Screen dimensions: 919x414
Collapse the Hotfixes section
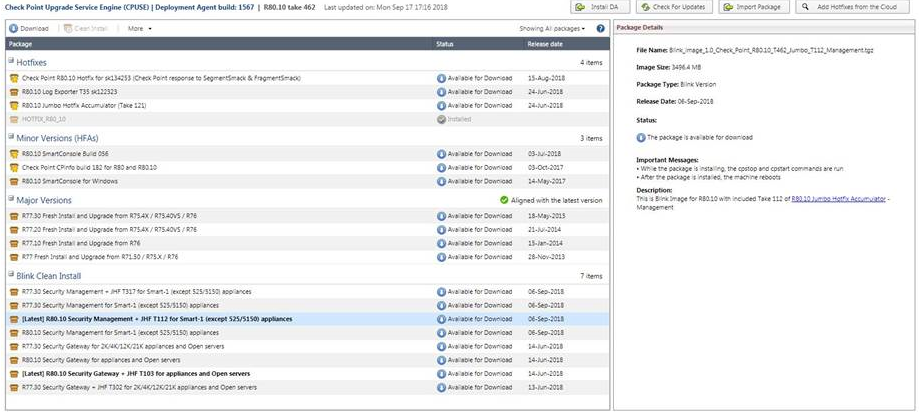click(x=11, y=60)
